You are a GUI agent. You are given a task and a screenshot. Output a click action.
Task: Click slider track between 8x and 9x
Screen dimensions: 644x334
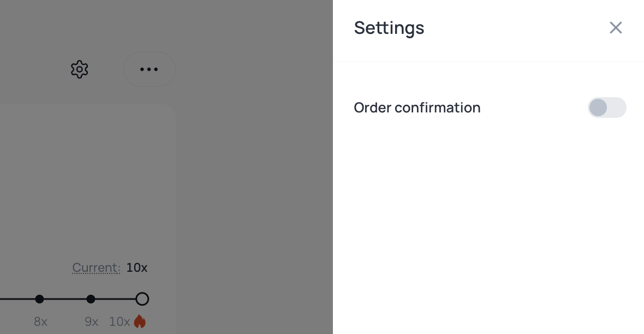click(x=65, y=299)
